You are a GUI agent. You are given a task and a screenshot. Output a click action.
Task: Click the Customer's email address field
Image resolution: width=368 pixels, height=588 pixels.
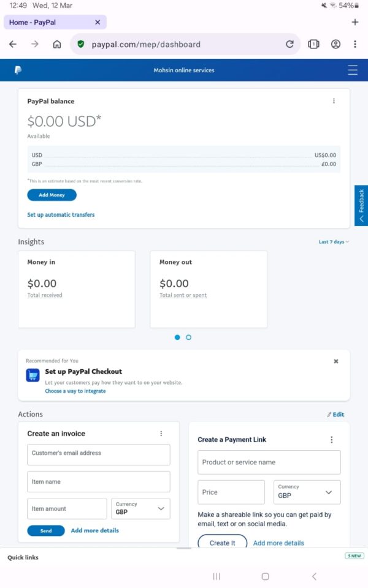[98, 454]
